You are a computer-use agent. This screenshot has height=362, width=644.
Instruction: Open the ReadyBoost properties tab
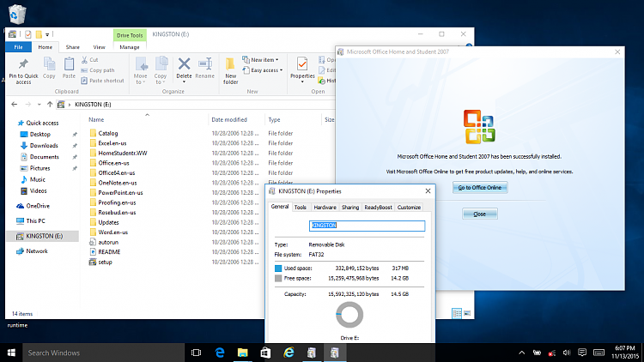pyautogui.click(x=379, y=208)
